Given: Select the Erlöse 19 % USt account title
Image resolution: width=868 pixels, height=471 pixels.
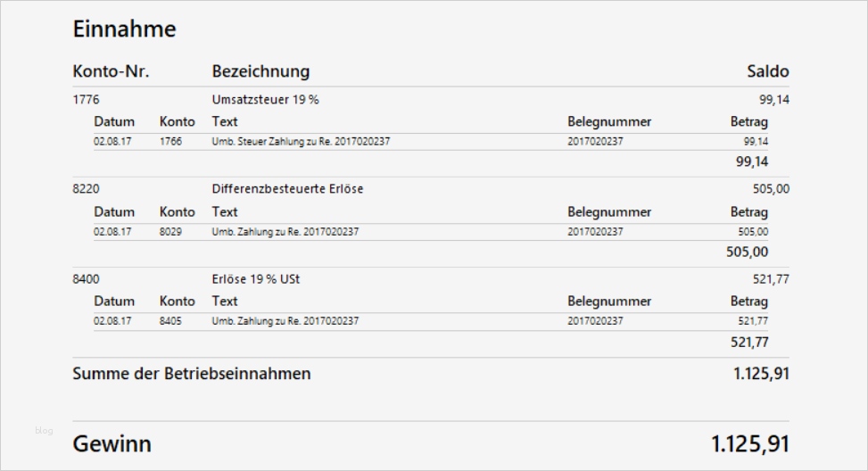Looking at the screenshot, I should [x=256, y=279].
